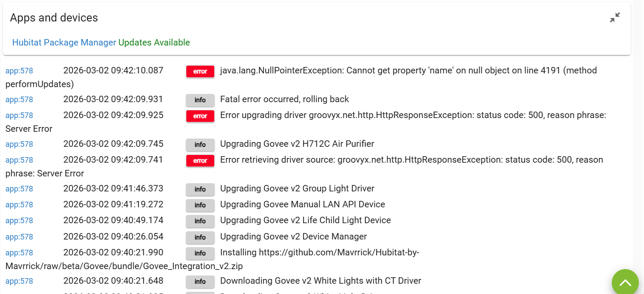
Task: Click timestamp 2026-03-02 09:42:10.087
Action: [x=113, y=70]
